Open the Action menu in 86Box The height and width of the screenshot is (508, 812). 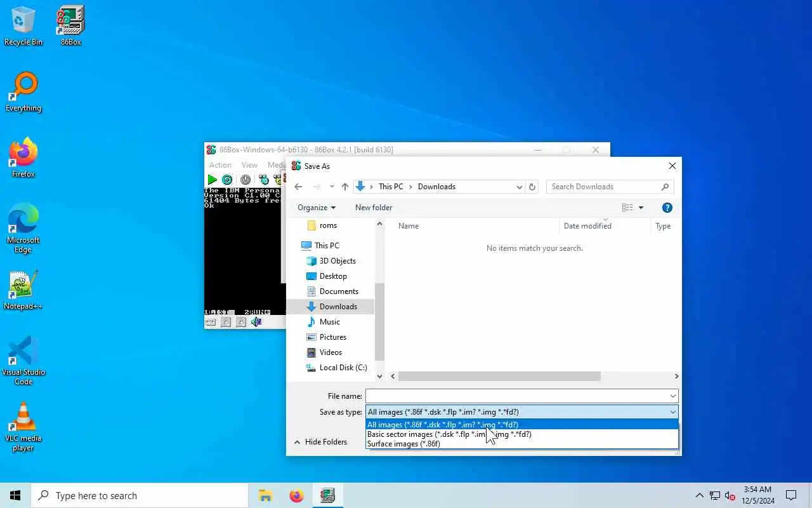coord(220,165)
